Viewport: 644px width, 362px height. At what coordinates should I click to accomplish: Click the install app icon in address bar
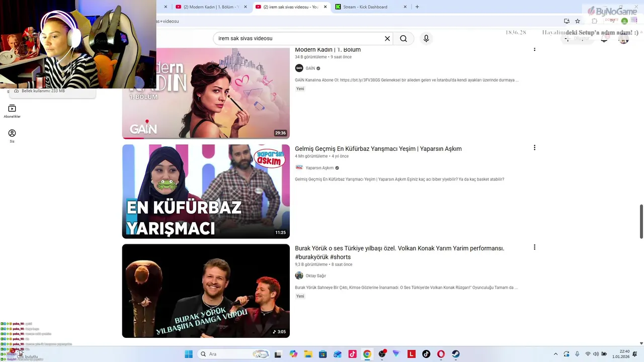[567, 21]
